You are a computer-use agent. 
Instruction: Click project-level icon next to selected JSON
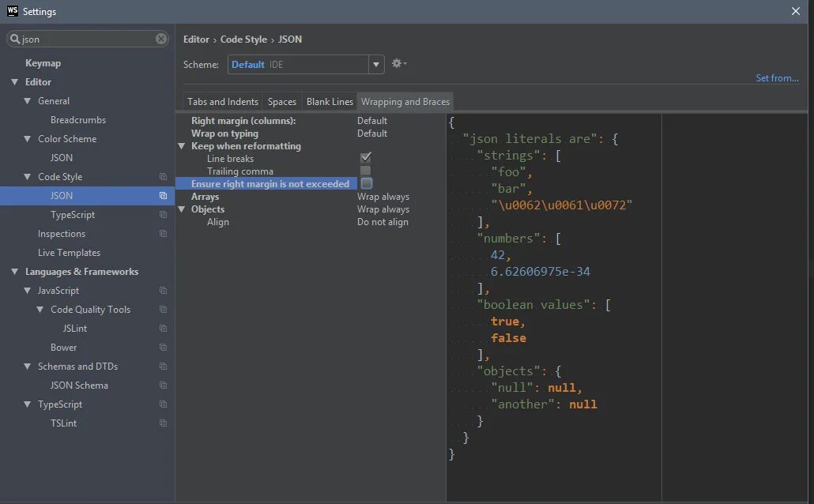163,196
